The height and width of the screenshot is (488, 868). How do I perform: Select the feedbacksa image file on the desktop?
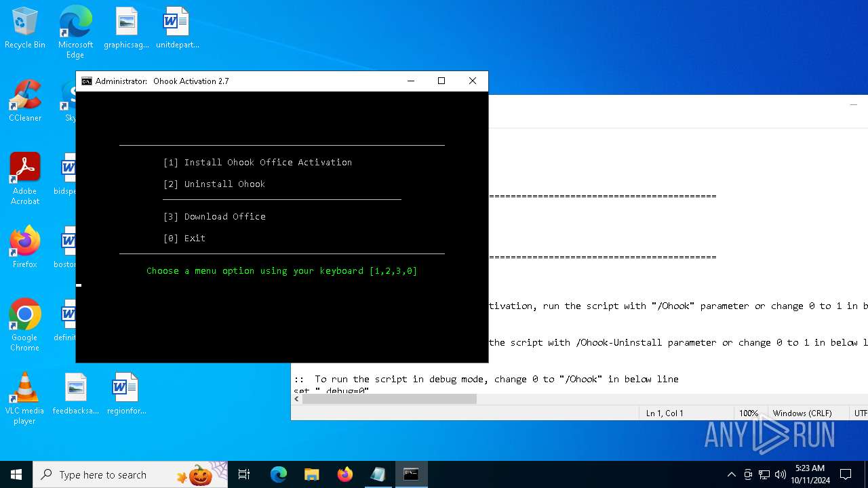[x=76, y=394]
